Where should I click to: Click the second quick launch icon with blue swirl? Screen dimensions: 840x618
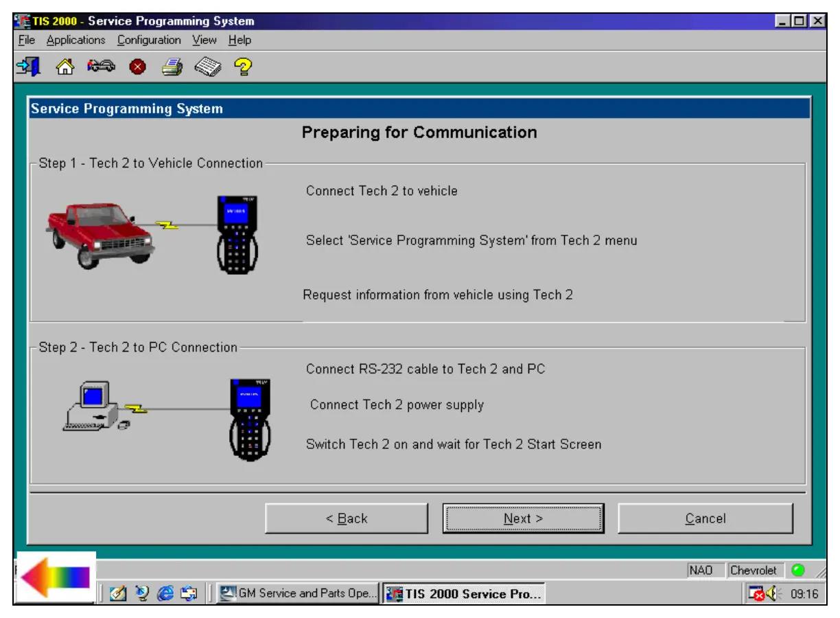[x=141, y=594]
